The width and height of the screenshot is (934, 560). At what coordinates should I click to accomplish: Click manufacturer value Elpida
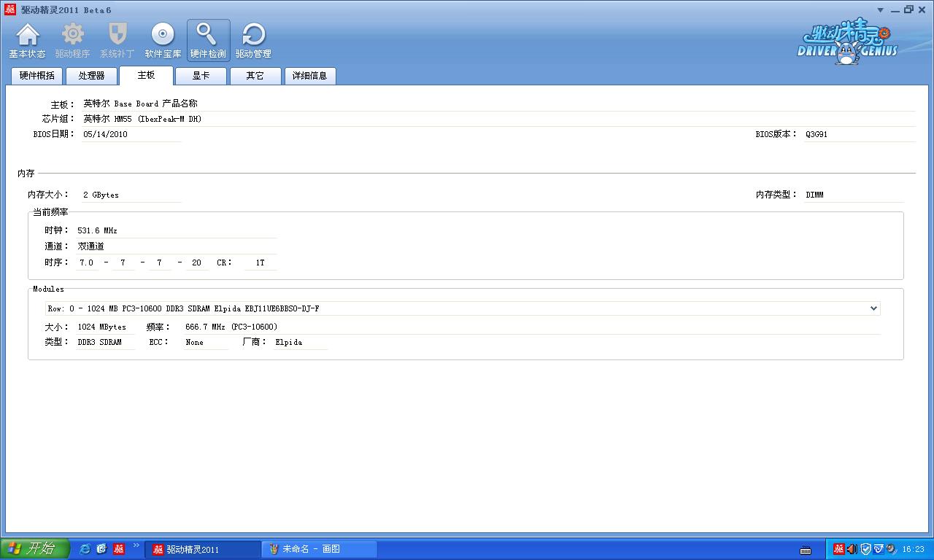pos(289,342)
